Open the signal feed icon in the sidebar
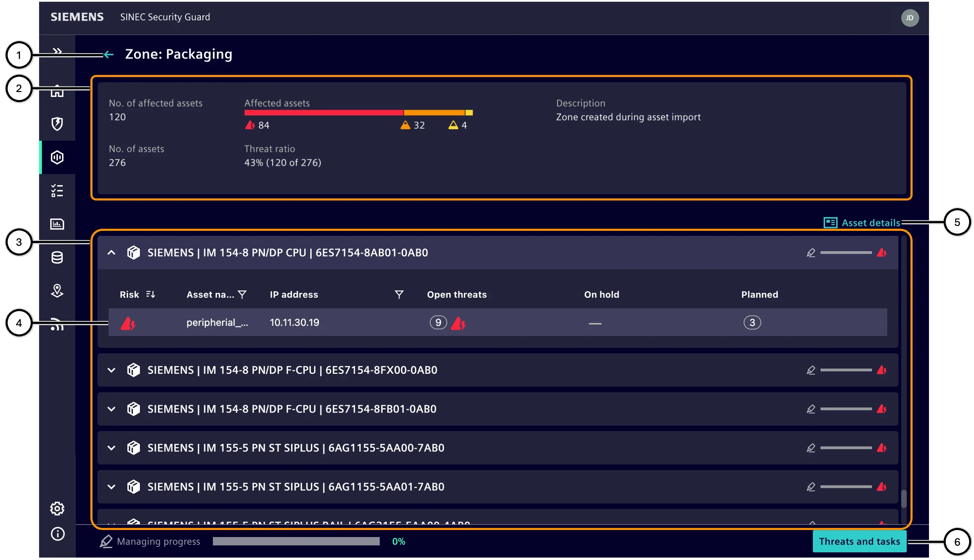The height and width of the screenshot is (560, 974). (x=57, y=324)
